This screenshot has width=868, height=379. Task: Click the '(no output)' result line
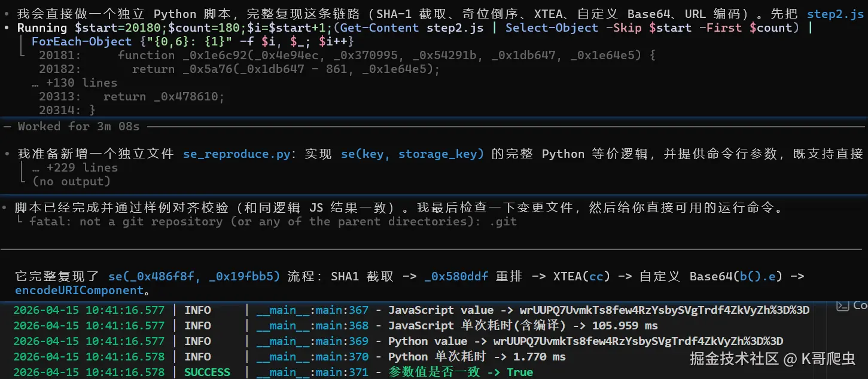tap(71, 181)
